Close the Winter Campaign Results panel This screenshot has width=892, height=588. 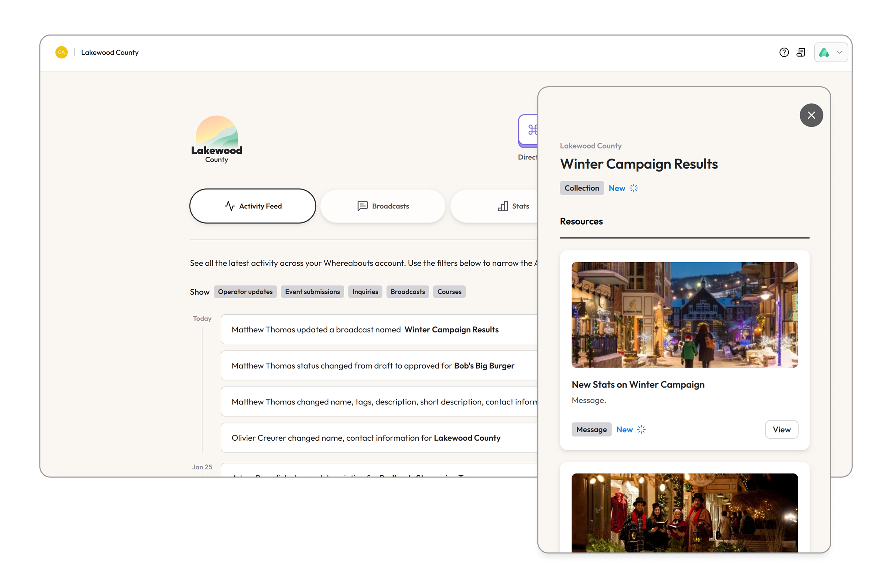(811, 115)
